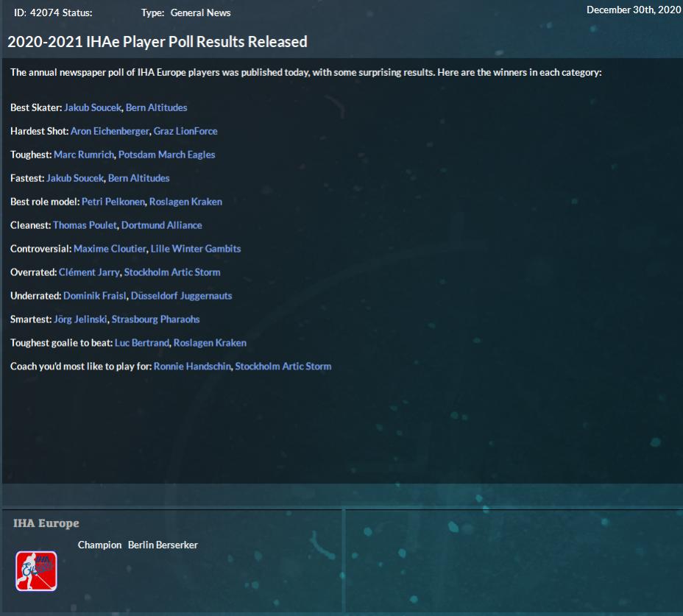683x616 pixels.
Task: View Jörg Jelinski player profile
Action: tap(80, 319)
